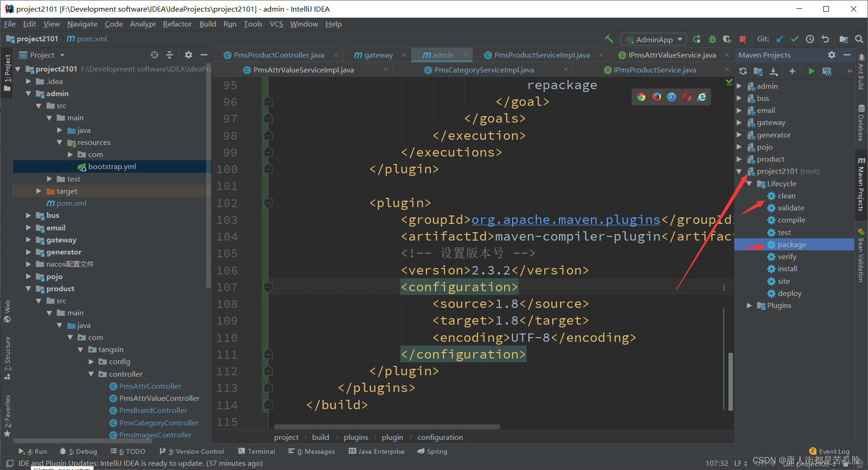Collapse the product module in Project tree
The image size is (868, 470).
(28, 289)
